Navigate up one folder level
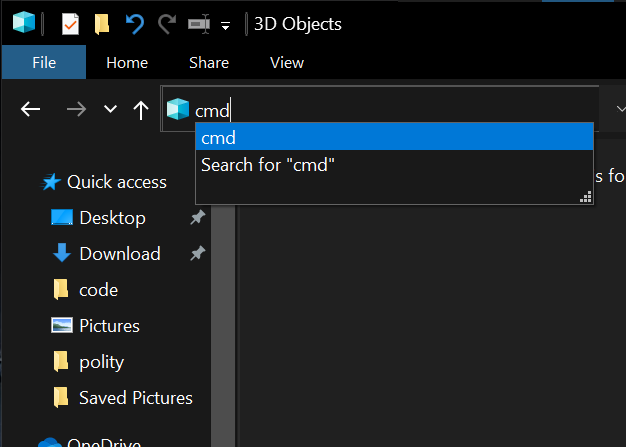626x447 pixels. (x=141, y=109)
